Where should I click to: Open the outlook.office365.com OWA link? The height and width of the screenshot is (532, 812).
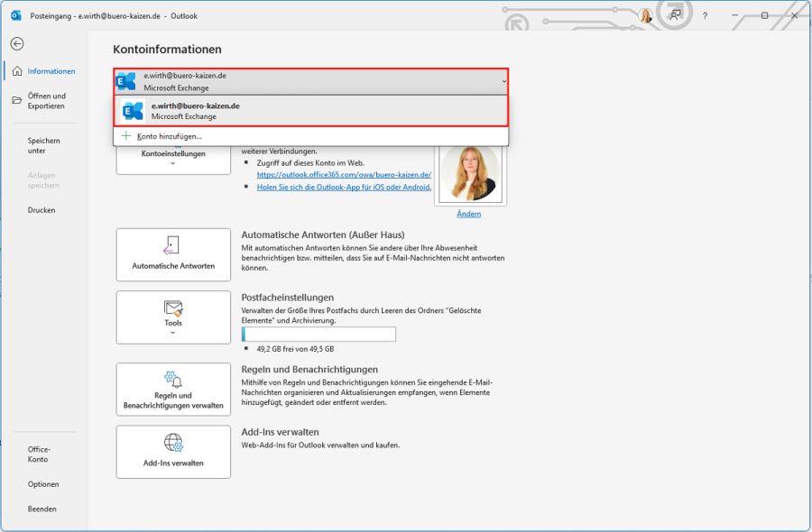tap(344, 175)
